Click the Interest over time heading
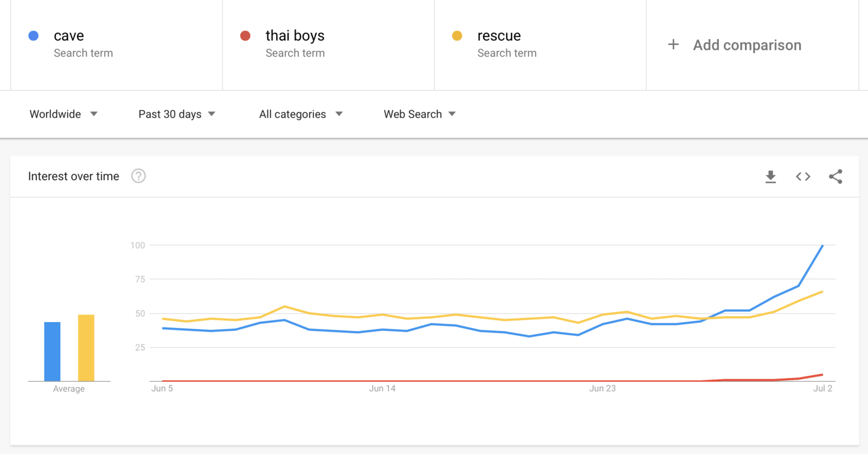 tap(74, 176)
